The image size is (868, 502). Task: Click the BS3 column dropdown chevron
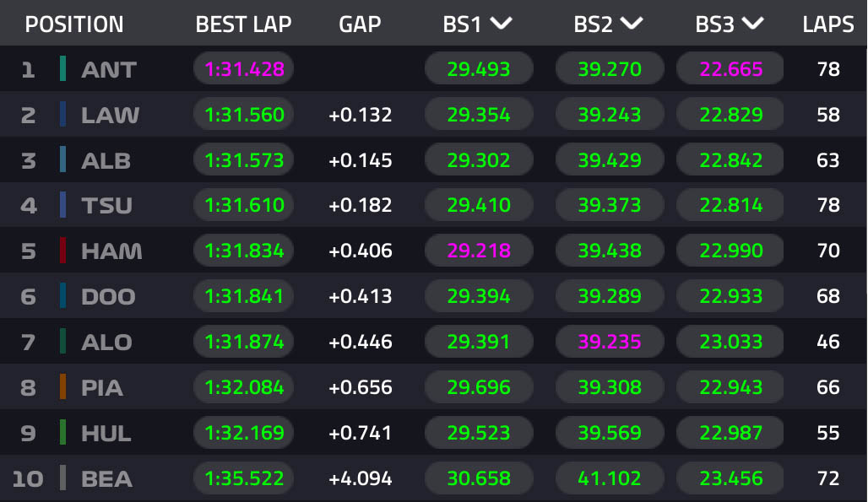pos(753,24)
